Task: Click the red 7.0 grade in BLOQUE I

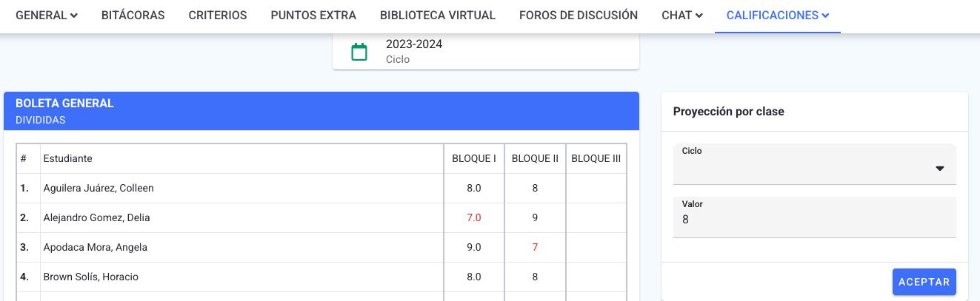Action: click(474, 217)
